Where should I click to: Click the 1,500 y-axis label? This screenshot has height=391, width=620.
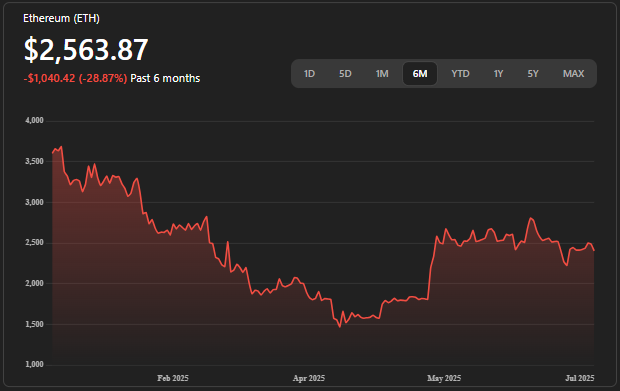pyautogui.click(x=34, y=324)
